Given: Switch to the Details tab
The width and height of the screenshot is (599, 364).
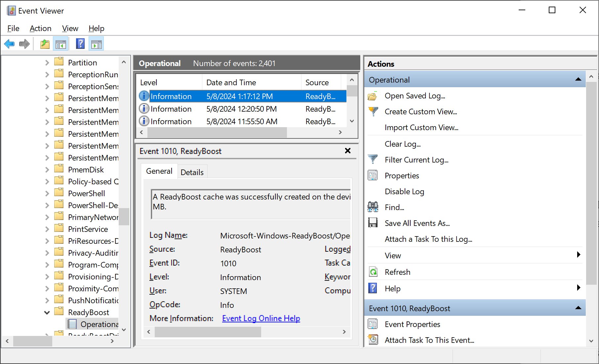Looking at the screenshot, I should [192, 172].
